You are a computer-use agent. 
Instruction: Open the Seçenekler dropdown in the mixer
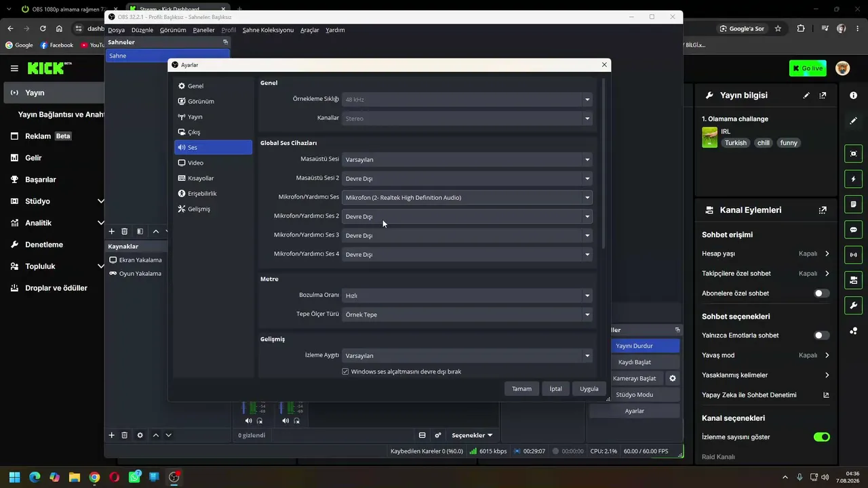[472, 435]
